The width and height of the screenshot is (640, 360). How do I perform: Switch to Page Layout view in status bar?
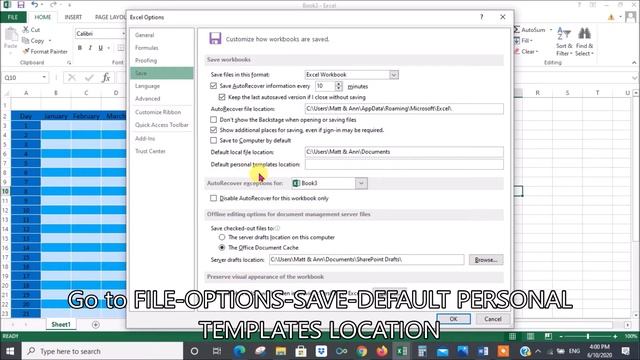point(530,336)
